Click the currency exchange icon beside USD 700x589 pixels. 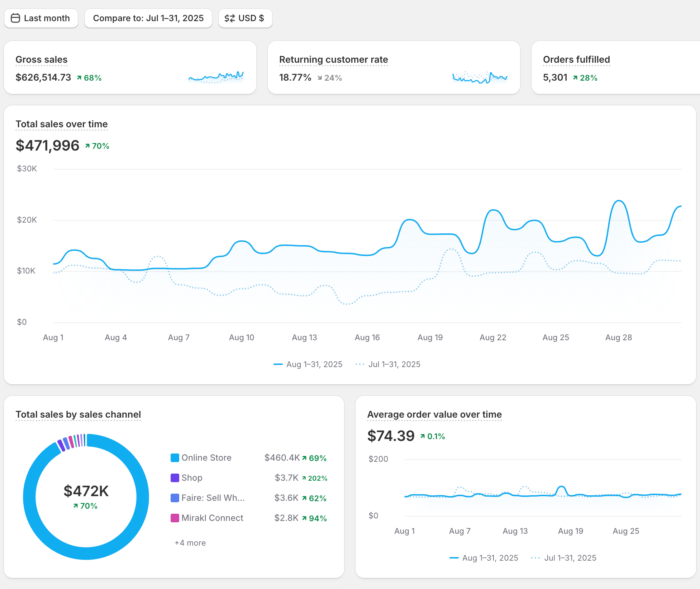click(x=229, y=18)
